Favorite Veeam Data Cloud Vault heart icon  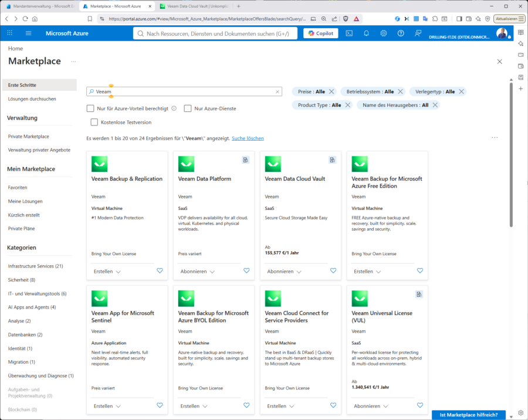pos(333,270)
